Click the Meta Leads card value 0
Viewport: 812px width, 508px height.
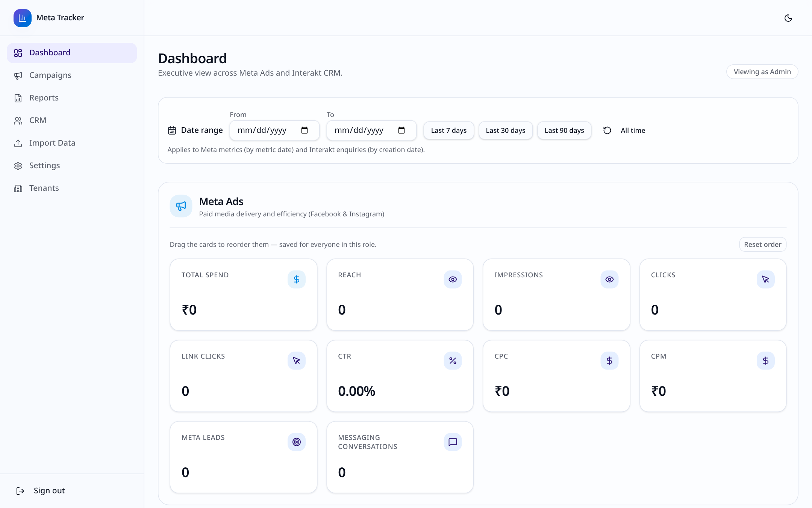click(x=185, y=473)
